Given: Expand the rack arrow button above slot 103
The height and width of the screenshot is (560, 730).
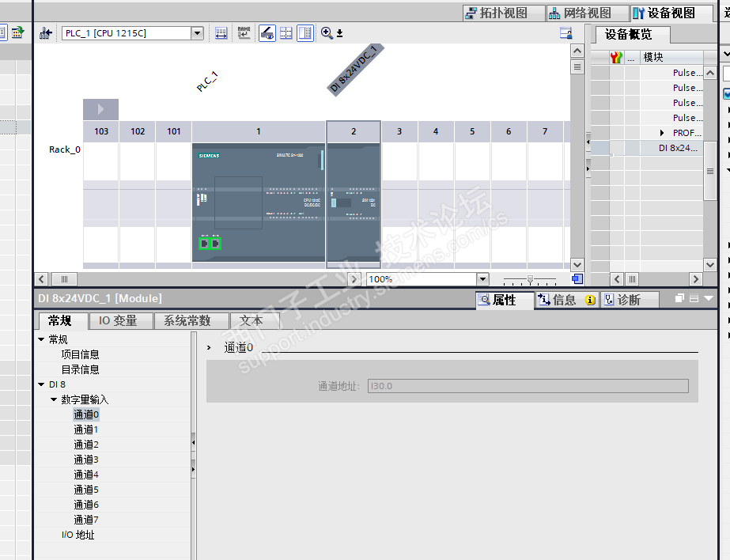Looking at the screenshot, I should click(100, 109).
